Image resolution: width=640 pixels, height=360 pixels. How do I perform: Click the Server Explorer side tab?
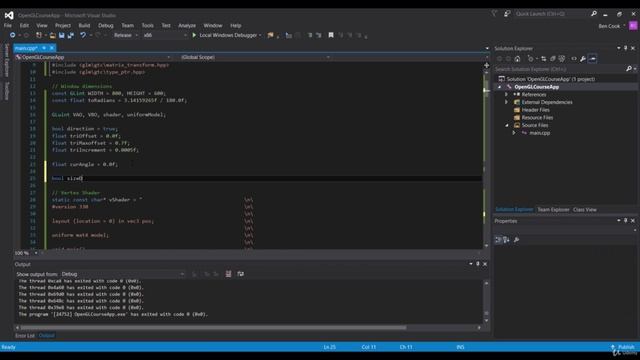7,60
